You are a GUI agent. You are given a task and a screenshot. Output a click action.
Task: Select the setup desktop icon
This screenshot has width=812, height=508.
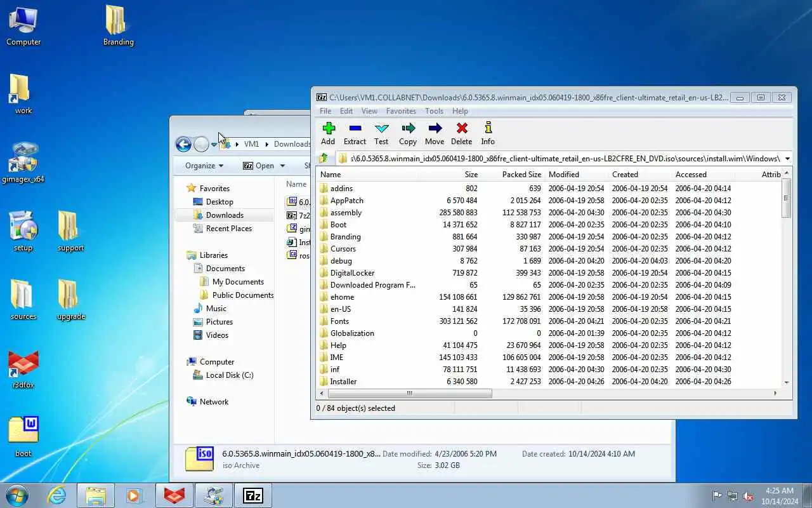click(x=23, y=232)
